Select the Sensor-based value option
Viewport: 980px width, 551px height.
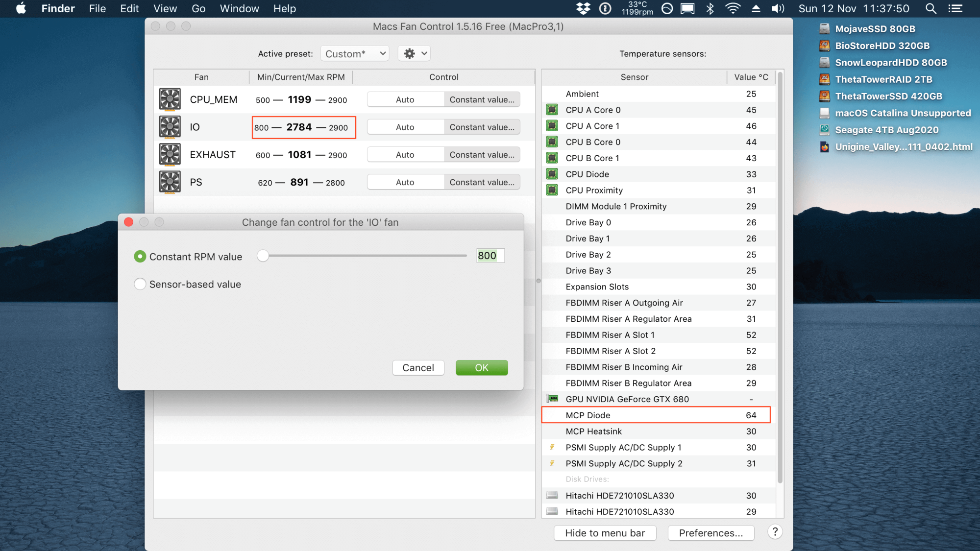click(x=140, y=284)
